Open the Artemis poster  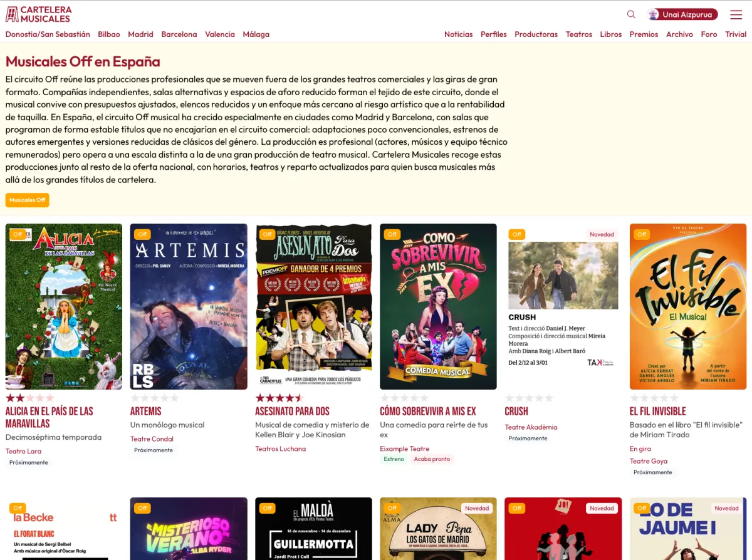[189, 306]
